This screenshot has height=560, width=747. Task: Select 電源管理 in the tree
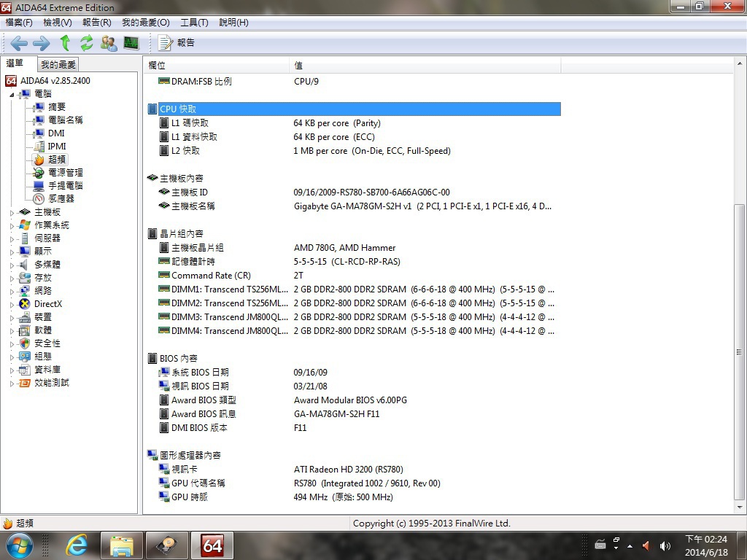coord(65,172)
